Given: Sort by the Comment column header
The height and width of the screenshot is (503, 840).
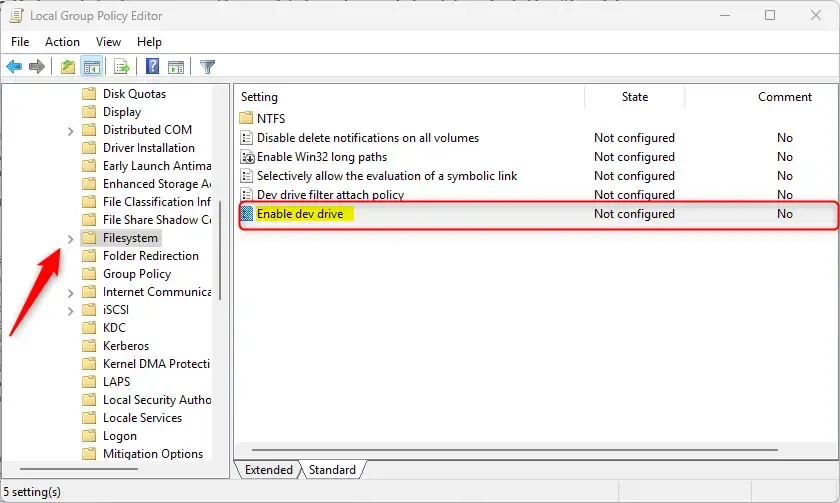Looking at the screenshot, I should point(784,97).
